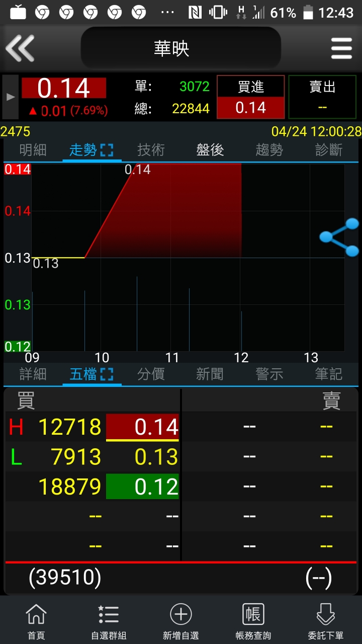Open the 診斷 tab
Viewport: 362px width, 644px height.
(329, 150)
